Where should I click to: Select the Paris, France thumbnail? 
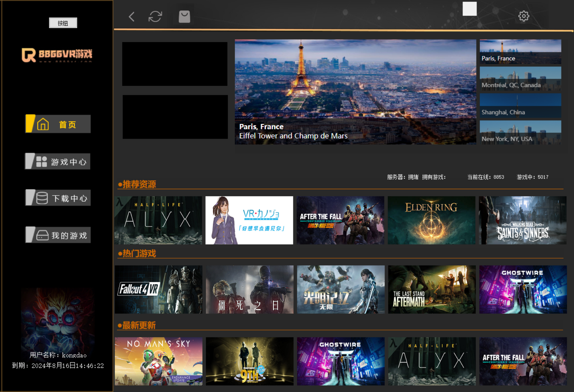(x=520, y=51)
